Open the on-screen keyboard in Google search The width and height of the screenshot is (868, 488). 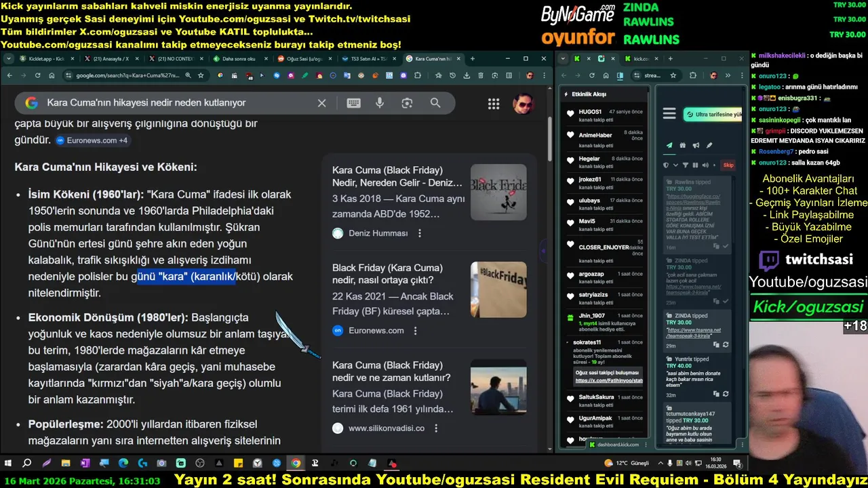coord(353,103)
